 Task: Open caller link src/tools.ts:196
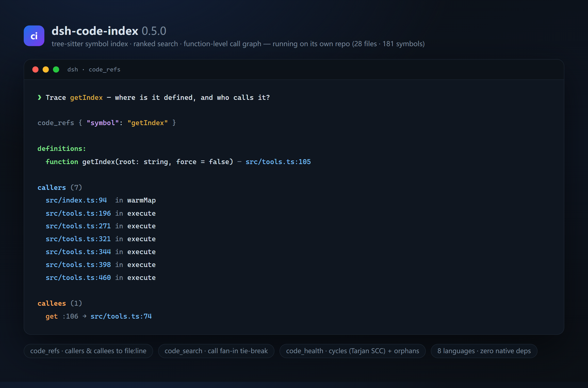click(x=78, y=213)
